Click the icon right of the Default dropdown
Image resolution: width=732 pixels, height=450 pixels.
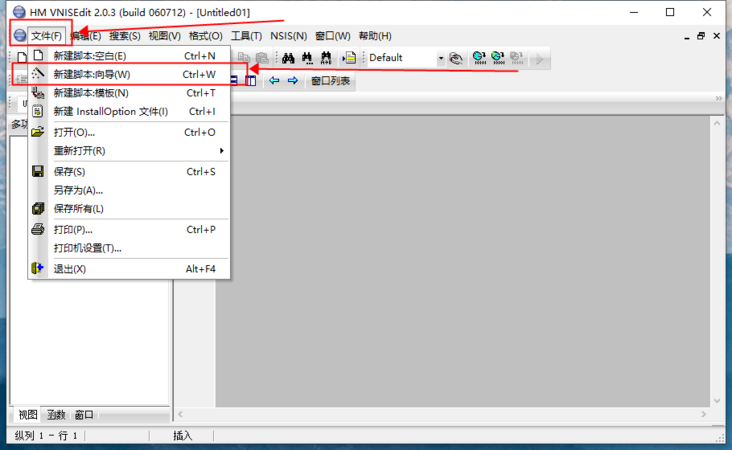(456, 58)
